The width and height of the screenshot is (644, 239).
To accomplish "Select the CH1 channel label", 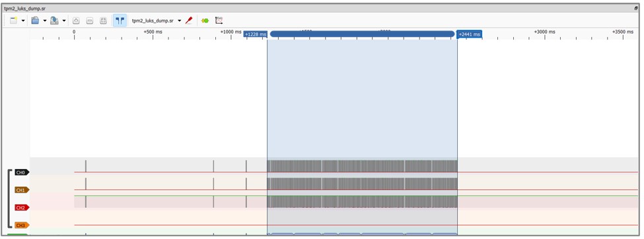I will pyautogui.click(x=22, y=190).
